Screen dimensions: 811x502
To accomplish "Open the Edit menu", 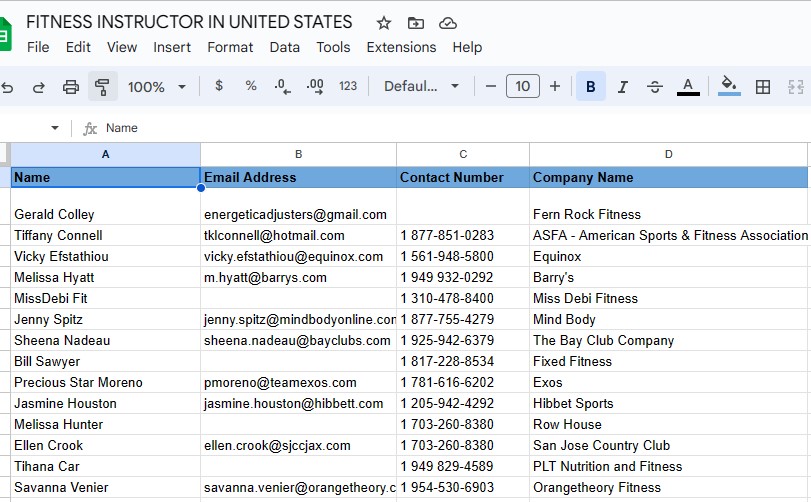I will (x=78, y=47).
